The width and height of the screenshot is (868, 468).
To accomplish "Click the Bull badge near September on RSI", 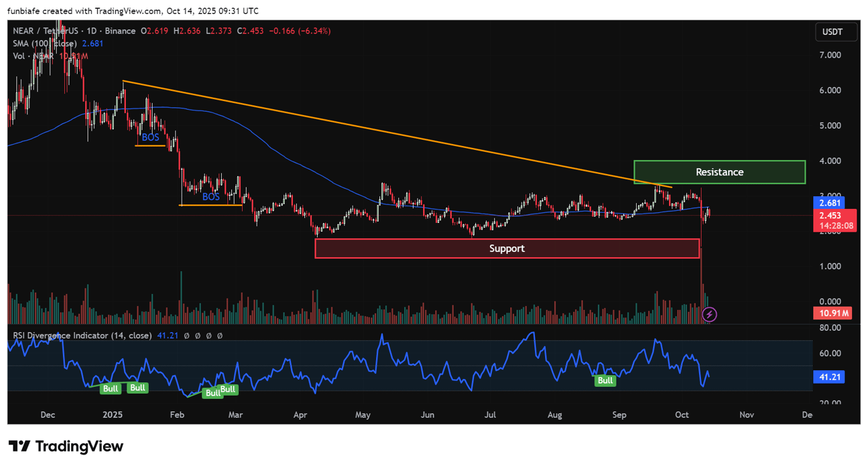I will 605,380.
